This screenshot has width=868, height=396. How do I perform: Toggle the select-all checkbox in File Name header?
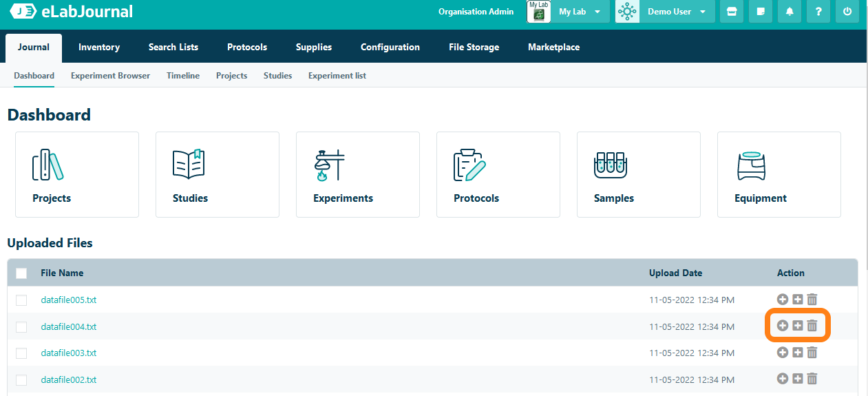(21, 273)
